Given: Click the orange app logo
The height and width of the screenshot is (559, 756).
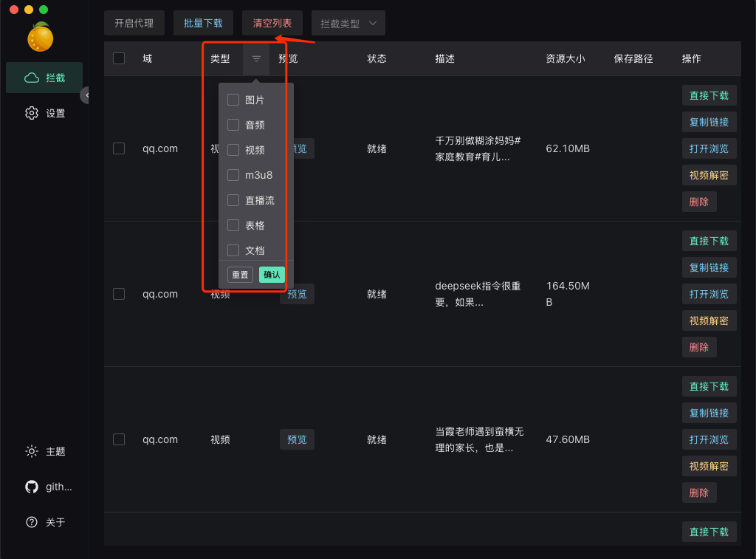Looking at the screenshot, I should coord(41,37).
